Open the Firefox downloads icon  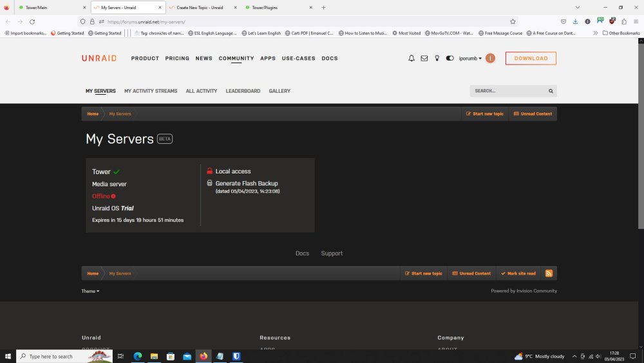click(x=575, y=21)
